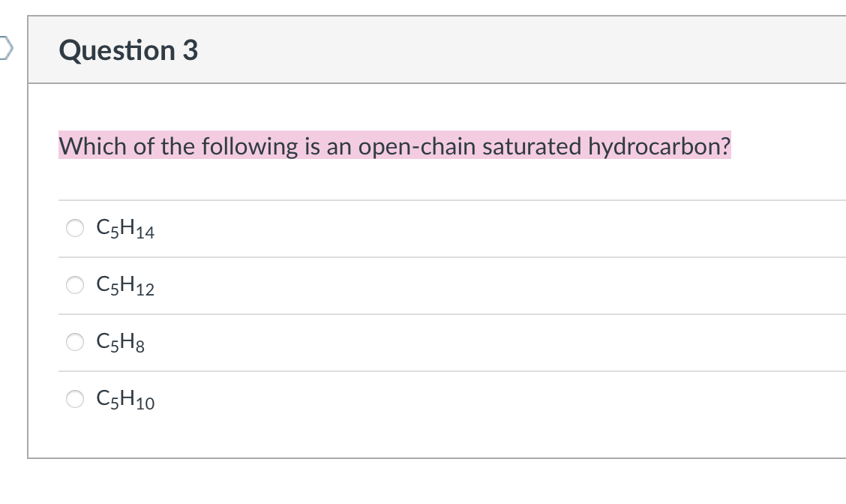Click the radio circle beside C5H12

pos(74,284)
